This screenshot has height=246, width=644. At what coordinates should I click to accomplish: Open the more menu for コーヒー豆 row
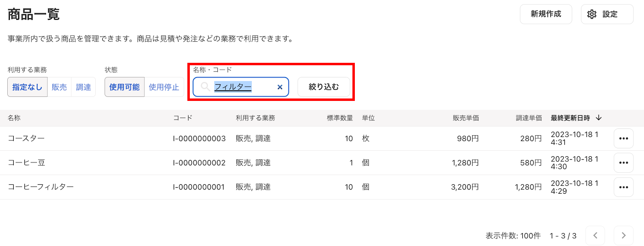[623, 163]
